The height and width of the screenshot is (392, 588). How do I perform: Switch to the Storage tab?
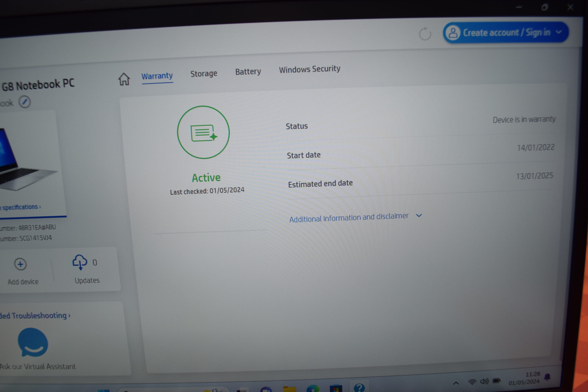pos(204,73)
